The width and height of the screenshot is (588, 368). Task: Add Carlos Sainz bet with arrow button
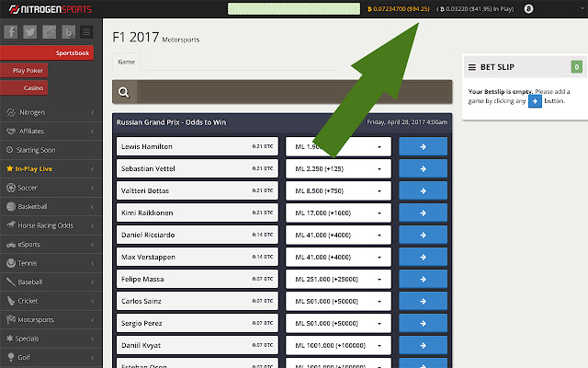[x=423, y=301]
